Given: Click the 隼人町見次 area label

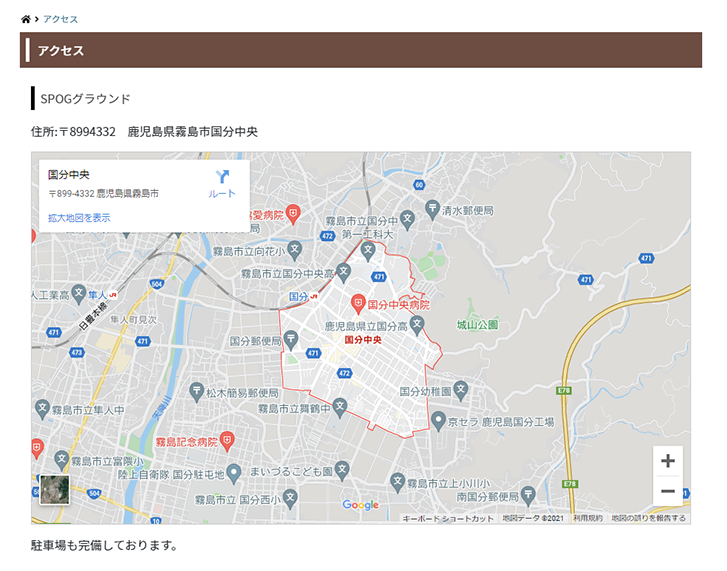Looking at the screenshot, I should (134, 320).
